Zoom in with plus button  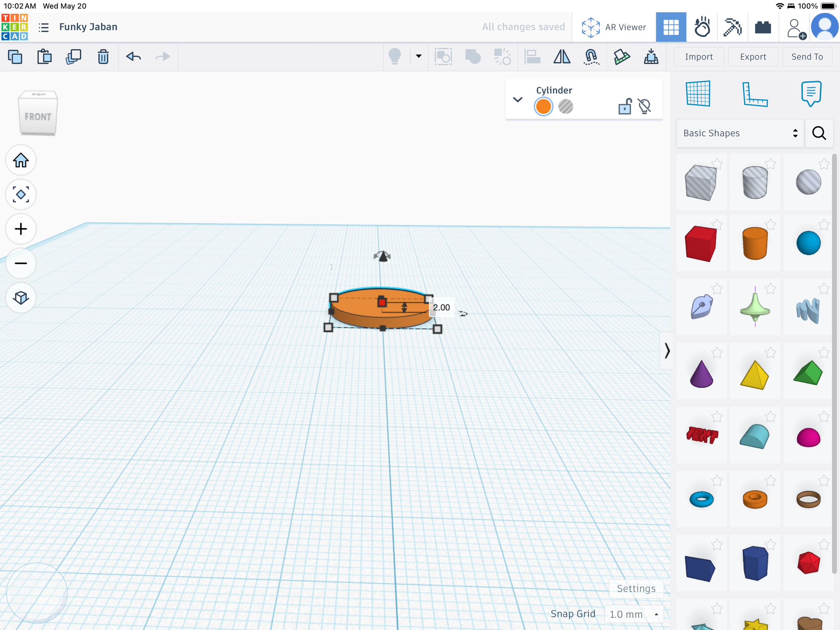[21, 229]
